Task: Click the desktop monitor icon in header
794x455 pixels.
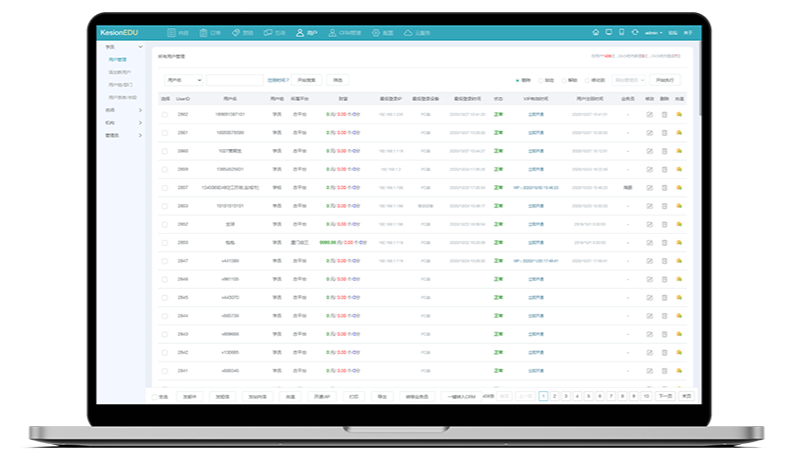Action: pyautogui.click(x=609, y=32)
